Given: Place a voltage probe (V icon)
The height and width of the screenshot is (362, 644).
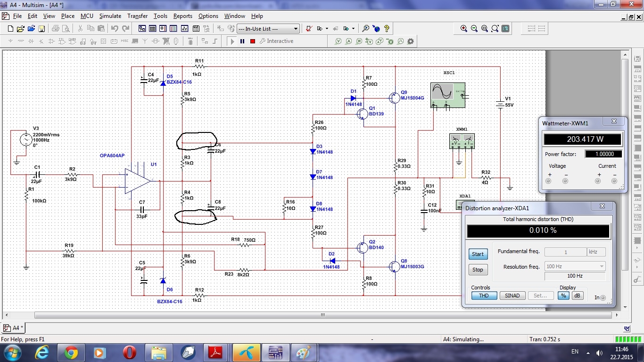Looking at the screenshot, I should pos(339,41).
